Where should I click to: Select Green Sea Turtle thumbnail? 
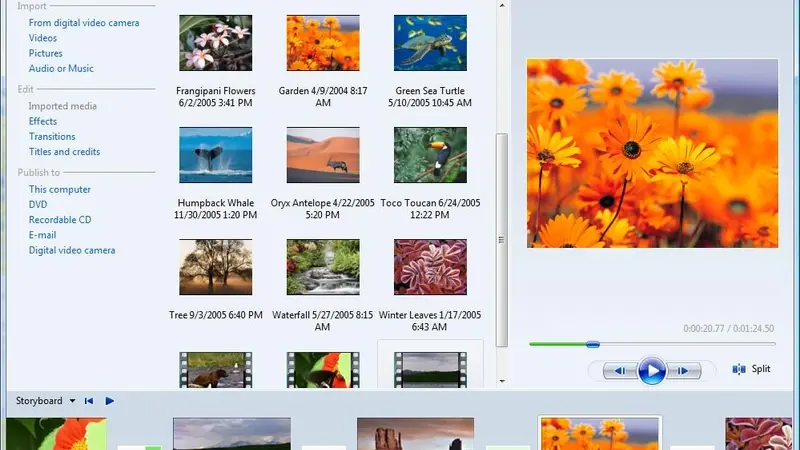point(430,43)
